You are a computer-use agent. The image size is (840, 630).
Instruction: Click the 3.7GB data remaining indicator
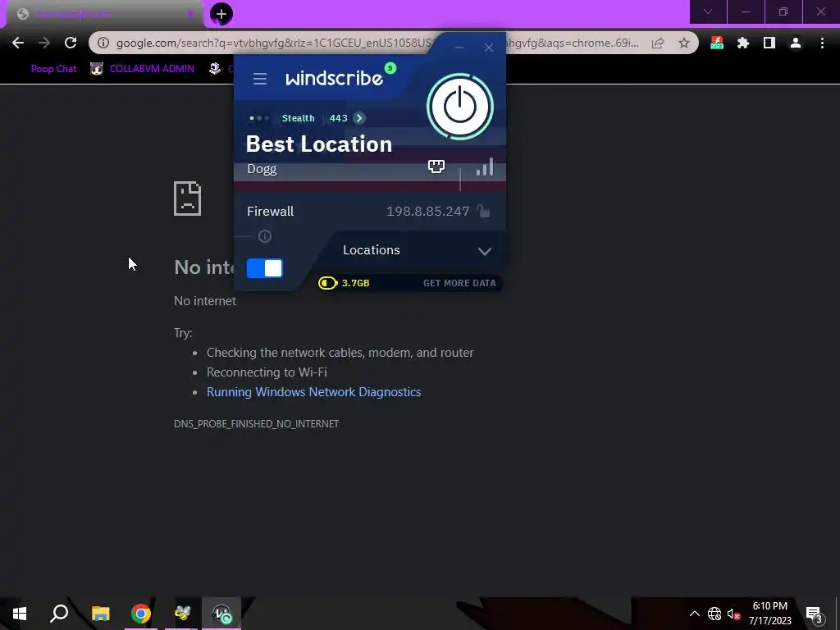tap(344, 283)
